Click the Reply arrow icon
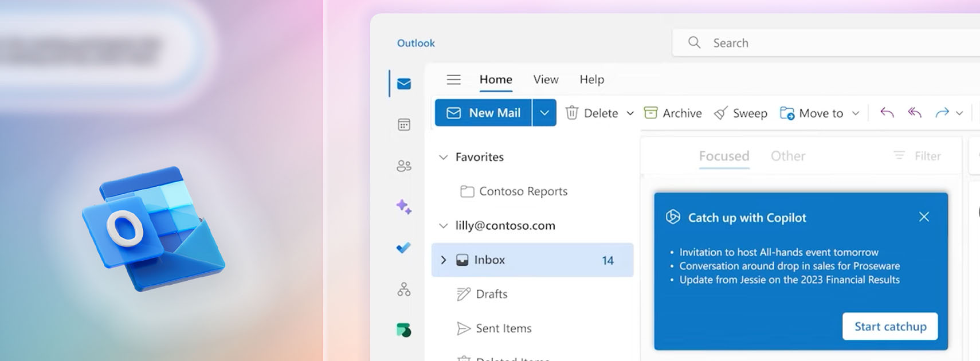The width and height of the screenshot is (980, 361). pyautogui.click(x=887, y=112)
